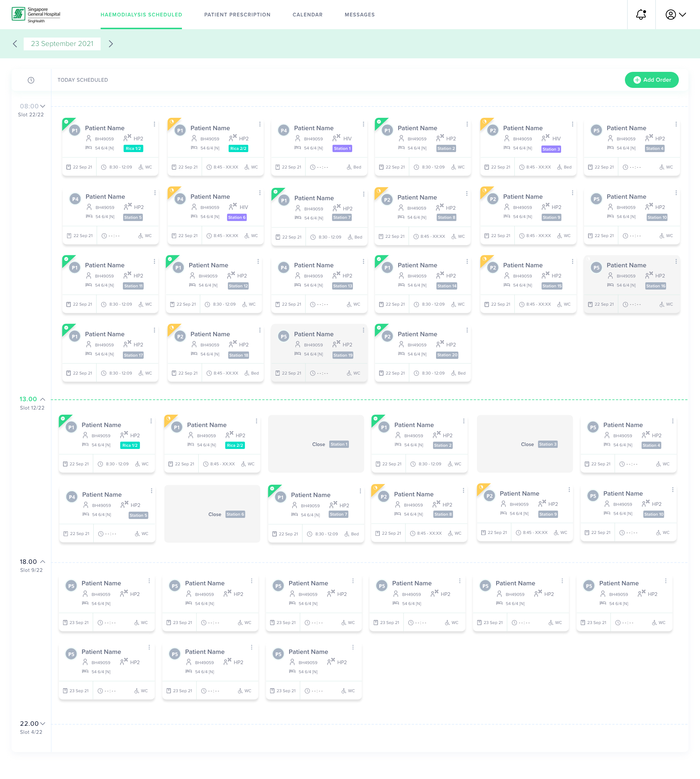This screenshot has height=779, width=700.
Task: Click the Station 17 badge
Action: tap(133, 356)
